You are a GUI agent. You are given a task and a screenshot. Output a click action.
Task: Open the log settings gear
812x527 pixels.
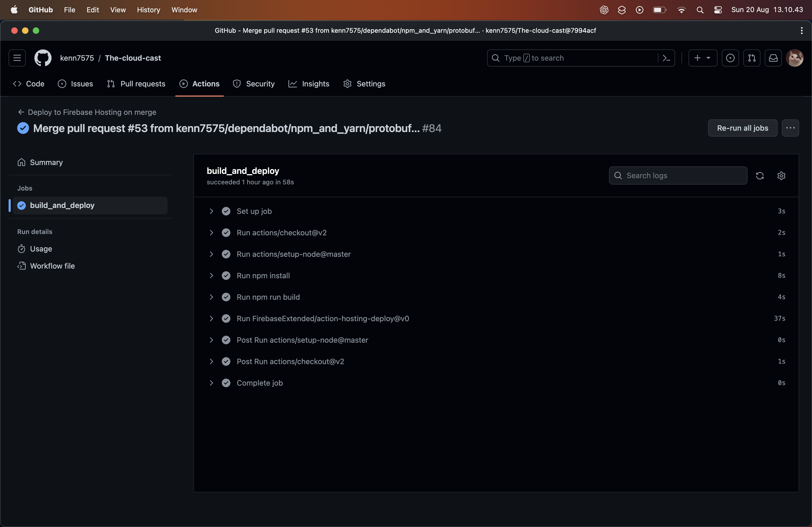click(781, 175)
